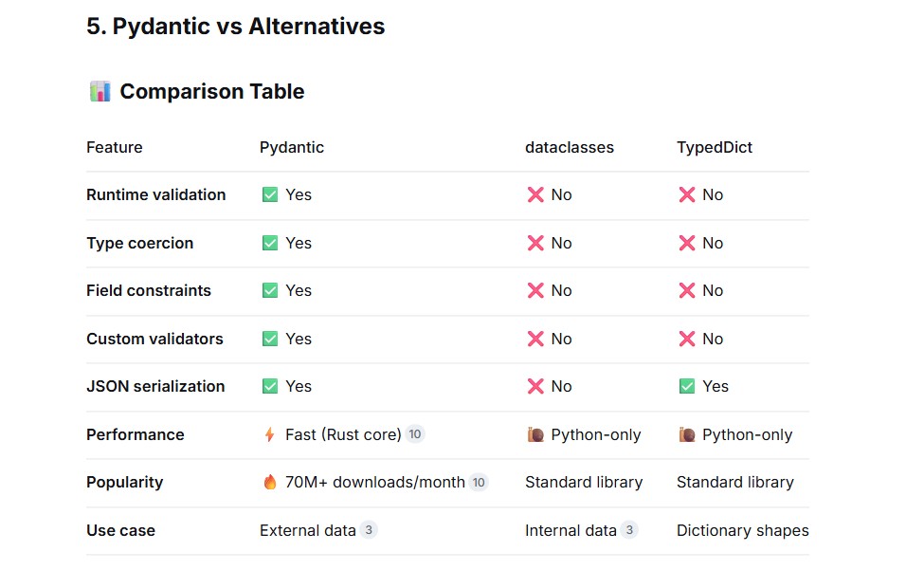This screenshot has width=924, height=570.
Task: Click the lightning bolt icon in the Performance row
Action: [270, 435]
